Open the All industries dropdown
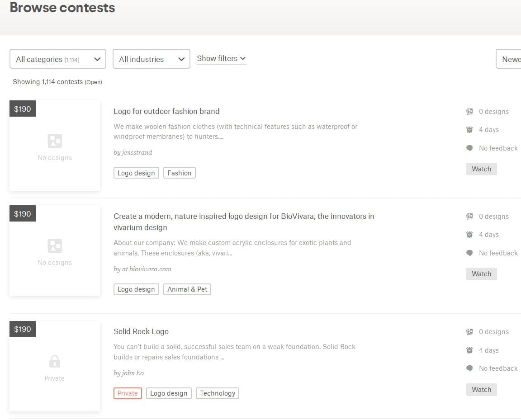 click(152, 59)
